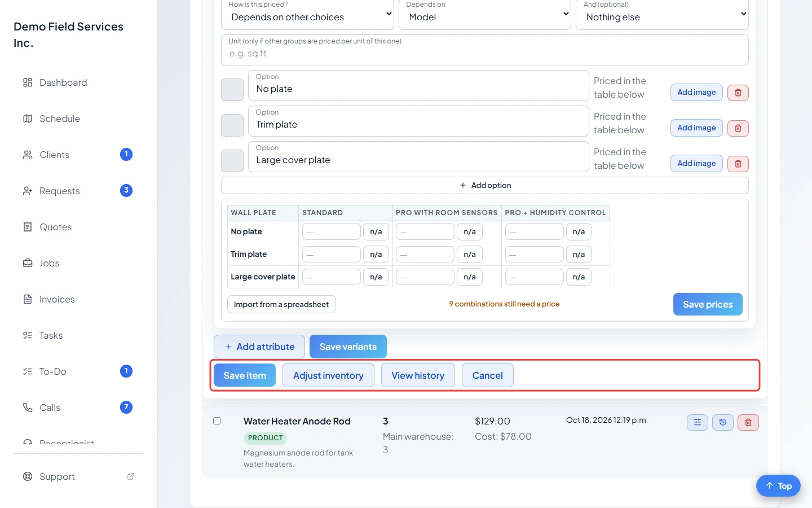The width and height of the screenshot is (812, 508).
Task: Click the To-Do checklist icon
Action: (28, 371)
